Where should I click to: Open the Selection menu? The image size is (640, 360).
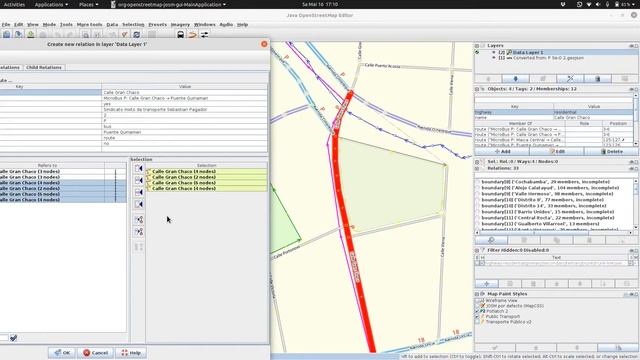pyautogui.click(x=133, y=24)
